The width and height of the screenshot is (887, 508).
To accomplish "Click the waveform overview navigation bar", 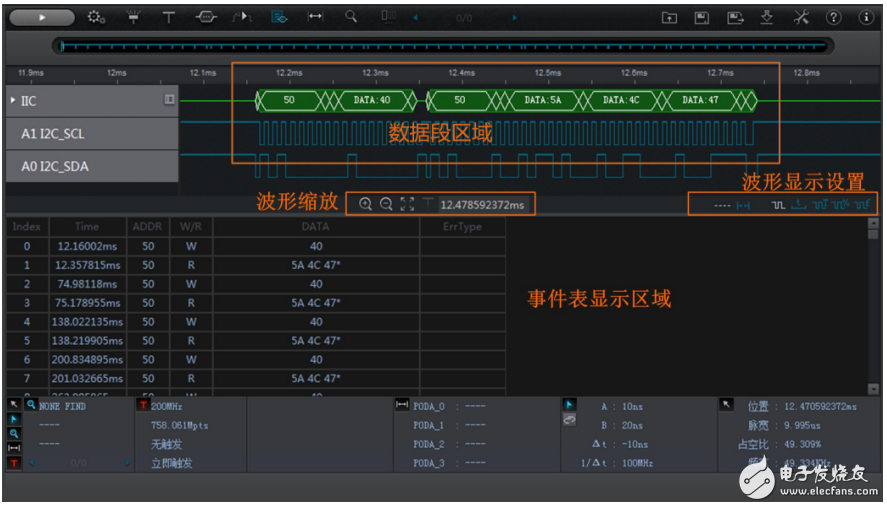I will tap(443, 46).
